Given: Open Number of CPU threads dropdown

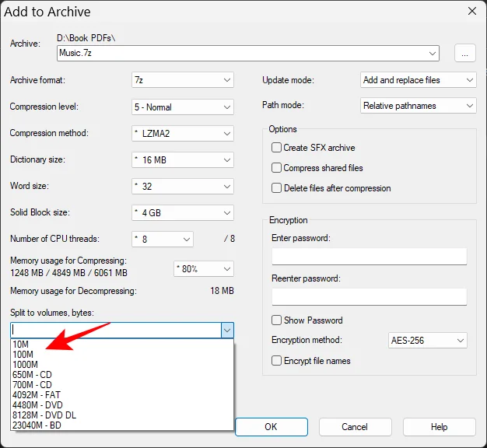Looking at the screenshot, I should click(163, 239).
